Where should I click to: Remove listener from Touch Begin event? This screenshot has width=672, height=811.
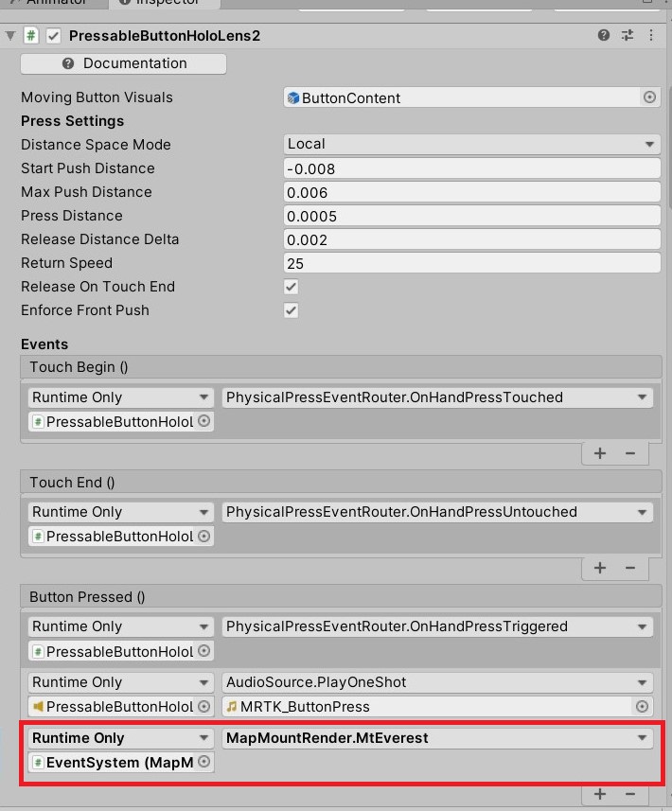coord(630,453)
